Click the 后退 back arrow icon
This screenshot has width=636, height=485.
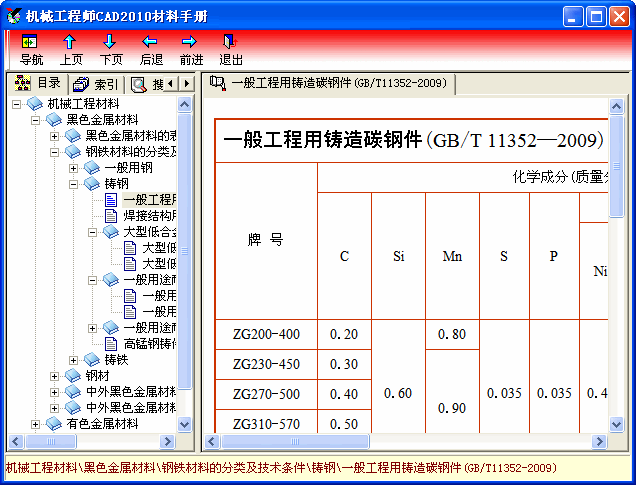point(150,41)
